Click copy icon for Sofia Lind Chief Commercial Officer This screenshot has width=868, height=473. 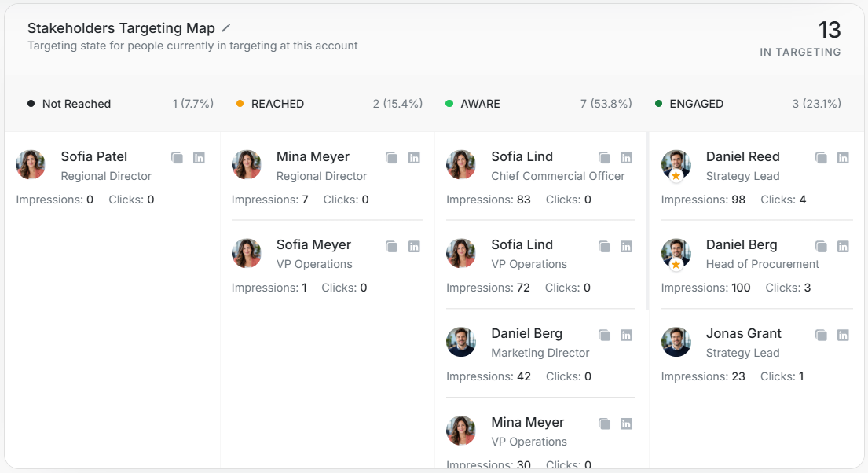point(605,158)
